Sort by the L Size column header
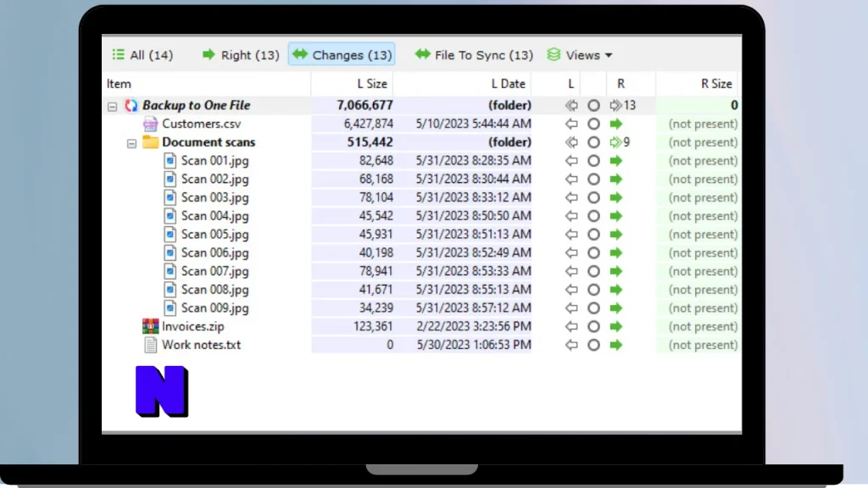 click(352, 84)
